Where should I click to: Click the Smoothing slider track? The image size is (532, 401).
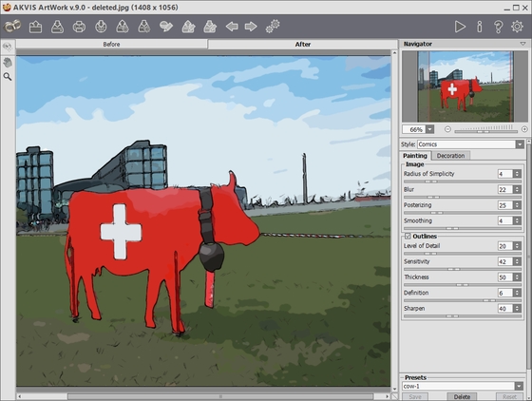click(463, 228)
